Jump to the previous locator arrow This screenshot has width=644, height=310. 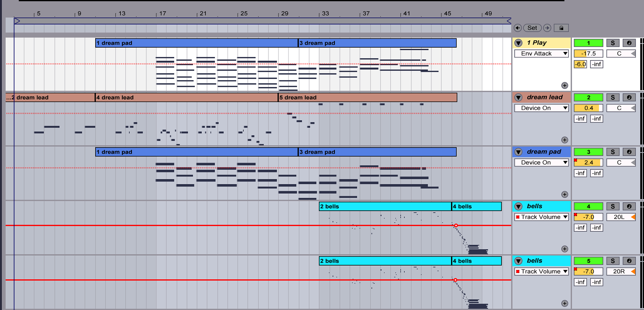(518, 28)
